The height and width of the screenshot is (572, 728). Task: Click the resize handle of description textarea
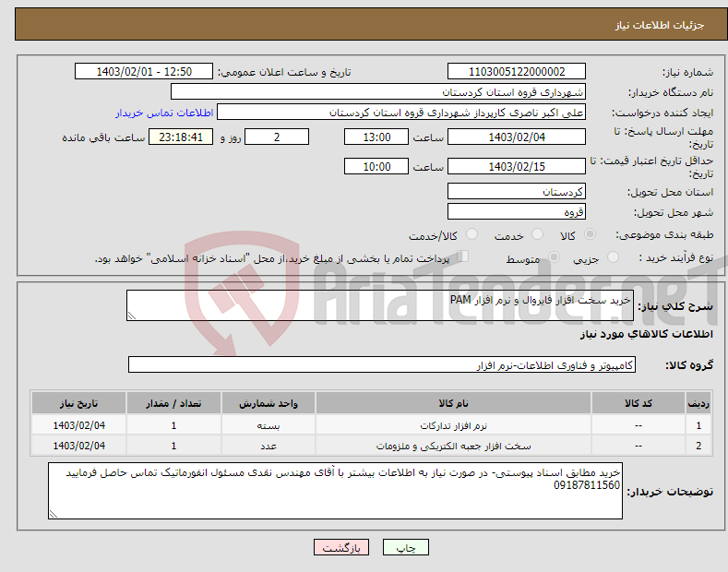click(x=132, y=316)
